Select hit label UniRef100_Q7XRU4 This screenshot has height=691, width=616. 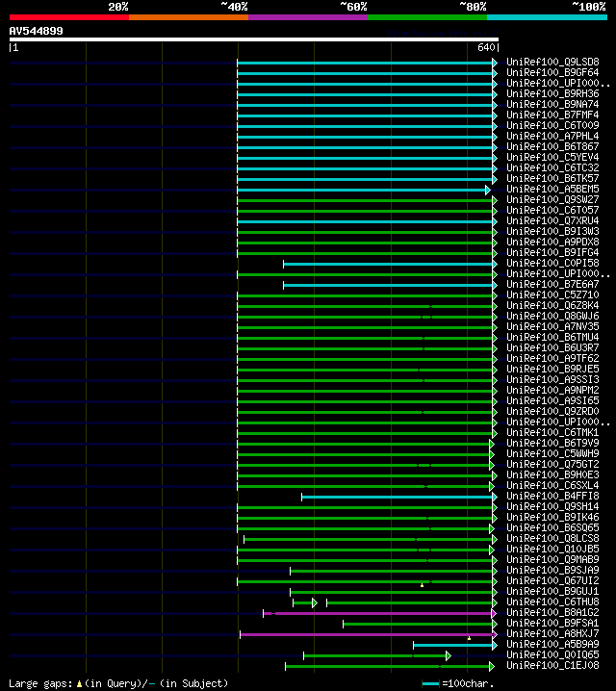click(x=552, y=220)
